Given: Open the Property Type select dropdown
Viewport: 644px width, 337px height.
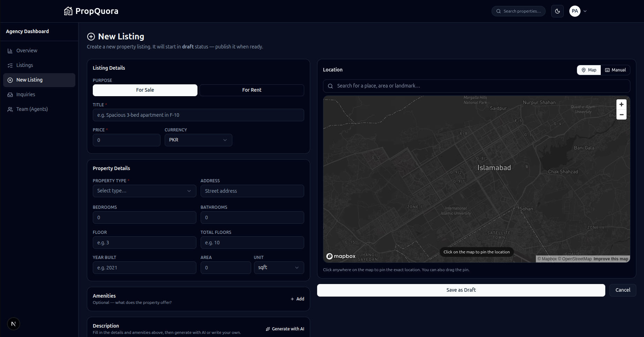Looking at the screenshot, I should 144,191.
